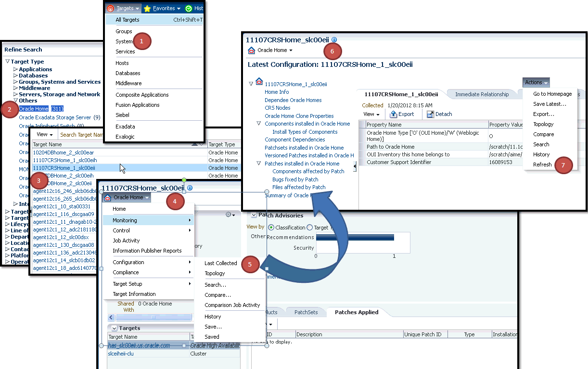Collapse the Patches installed in Oracle Home node
The width and height of the screenshot is (588, 369).
click(x=258, y=163)
